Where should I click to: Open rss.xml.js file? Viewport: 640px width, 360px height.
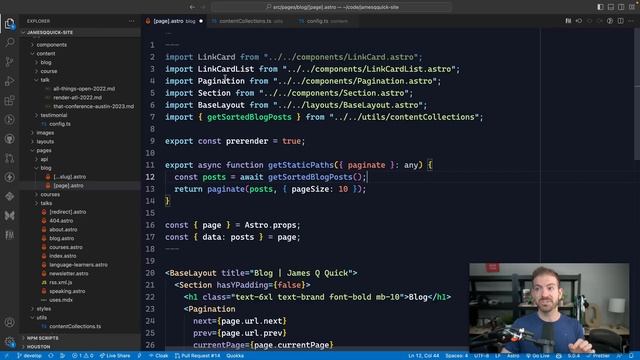pos(80,282)
